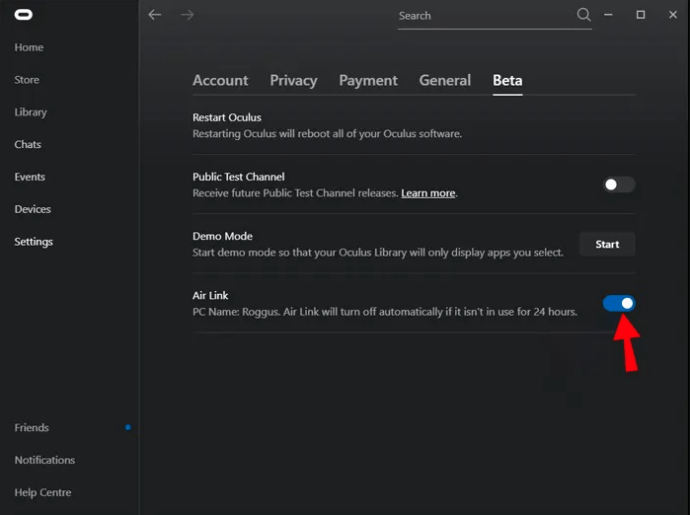The height and width of the screenshot is (515, 690).
Task: Disable the Air Link toggle
Action: coord(619,303)
